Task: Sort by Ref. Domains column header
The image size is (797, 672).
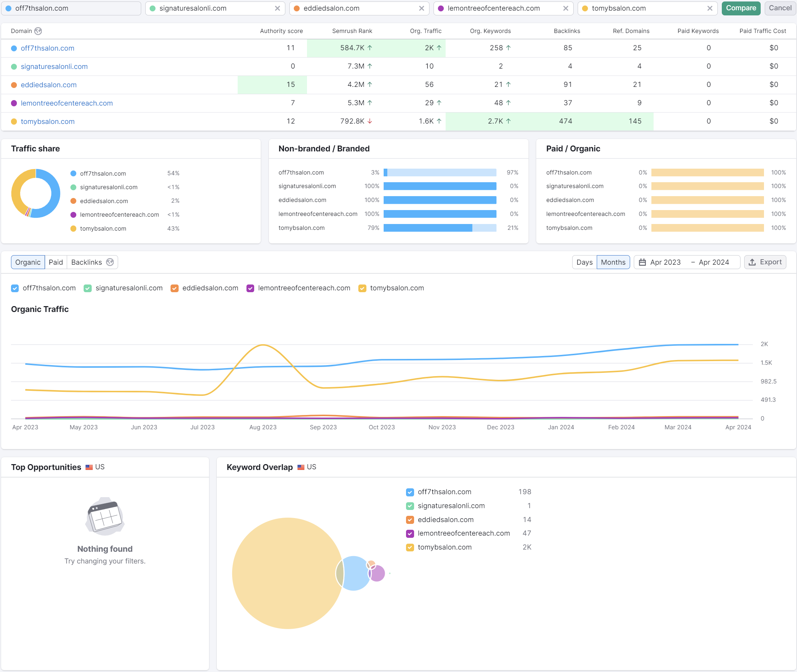Action: tap(631, 31)
